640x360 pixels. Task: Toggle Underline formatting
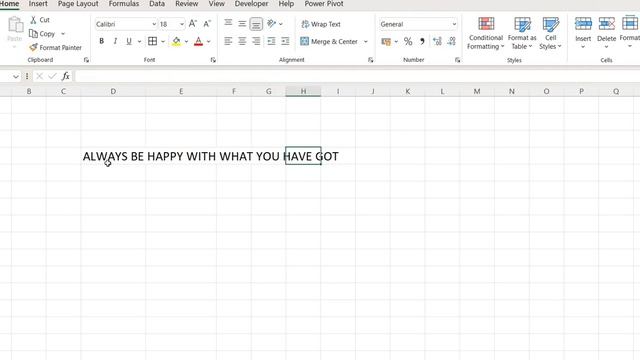129,41
